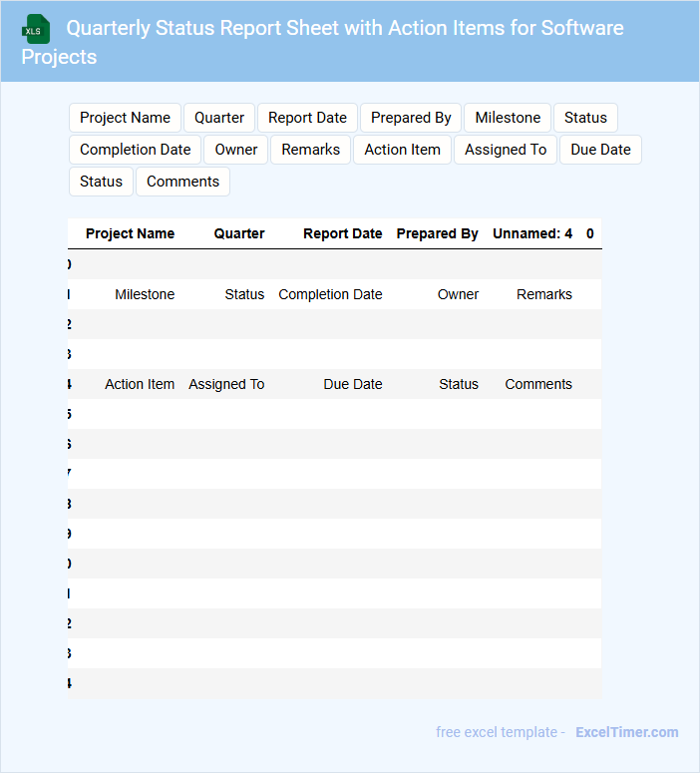Viewport: 700px width, 773px height.
Task: Click the Project Name column header
Action: point(131,233)
